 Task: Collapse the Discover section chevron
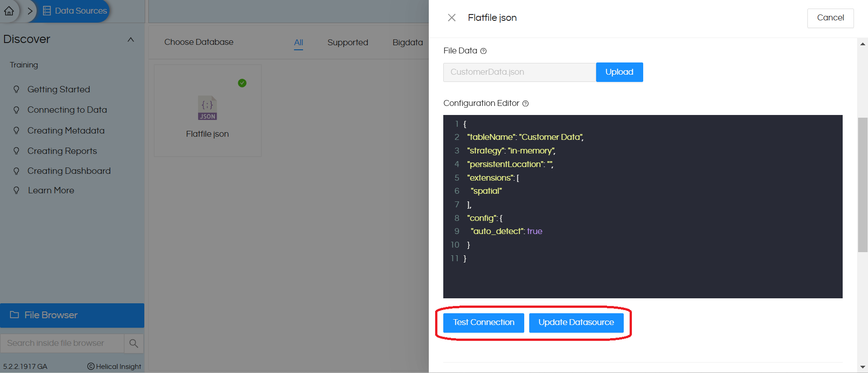(x=131, y=39)
